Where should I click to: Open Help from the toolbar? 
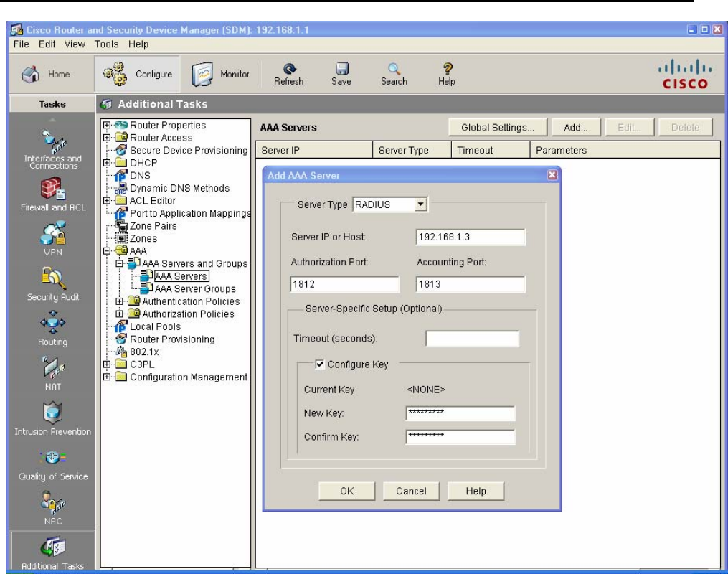pos(447,75)
